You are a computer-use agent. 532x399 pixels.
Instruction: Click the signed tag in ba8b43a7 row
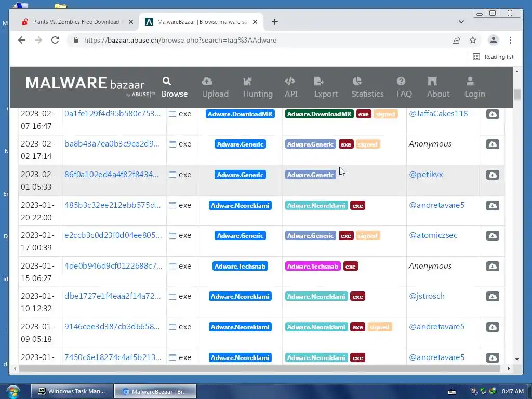(367, 144)
